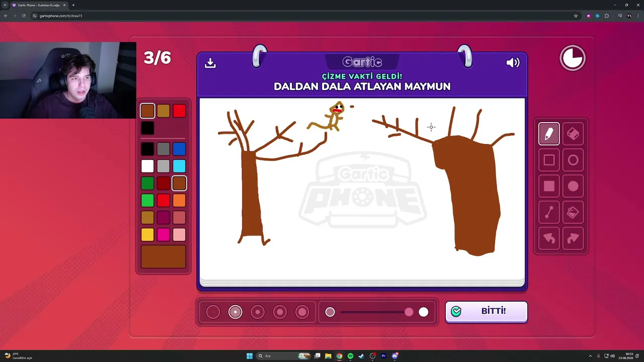
Task: Reload the Gartic Phone page
Action: pos(24,16)
